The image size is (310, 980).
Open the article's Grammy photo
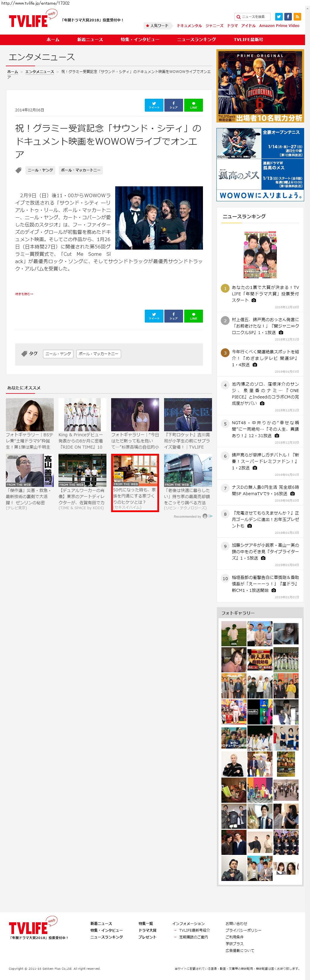(159, 218)
